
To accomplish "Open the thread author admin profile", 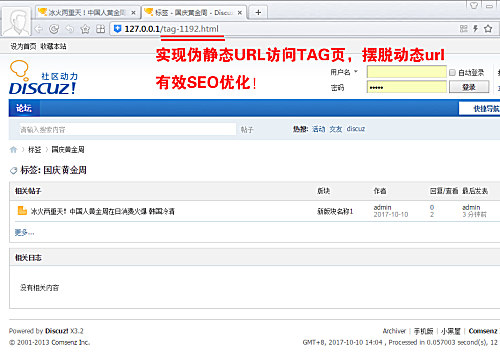I will pos(382,207).
